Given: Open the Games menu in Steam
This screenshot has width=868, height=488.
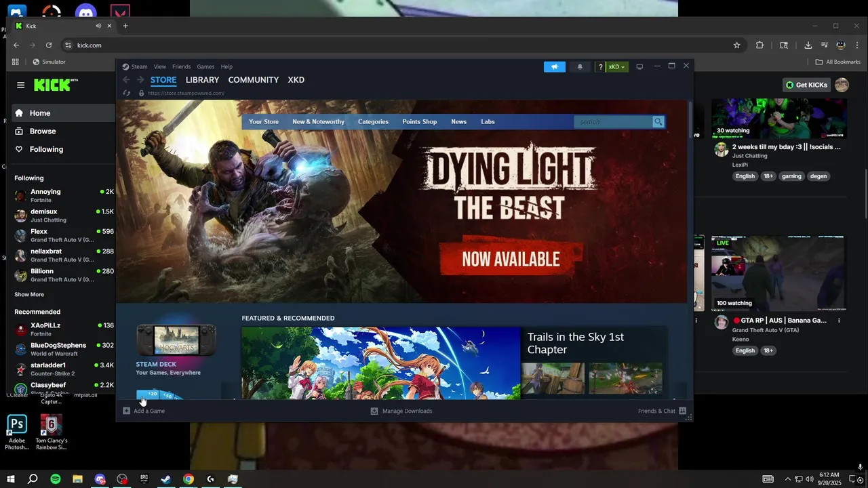Looking at the screenshot, I should coord(205,66).
